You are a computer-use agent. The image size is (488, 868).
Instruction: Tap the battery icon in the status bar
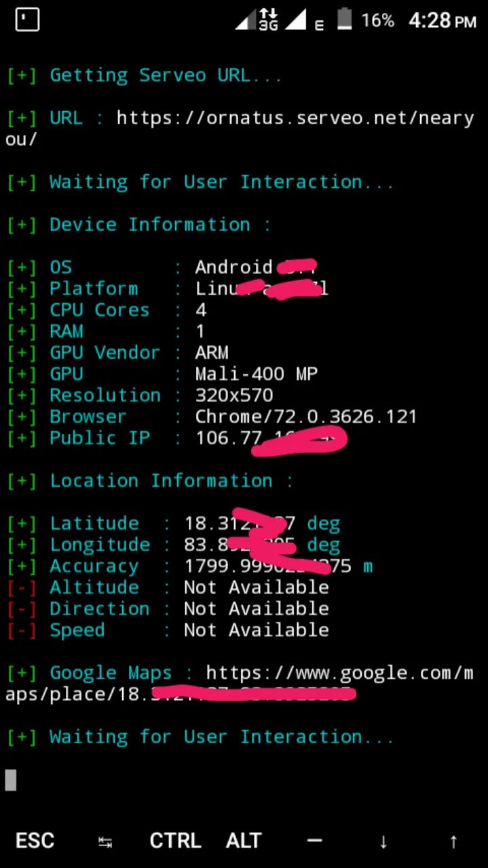point(345,19)
